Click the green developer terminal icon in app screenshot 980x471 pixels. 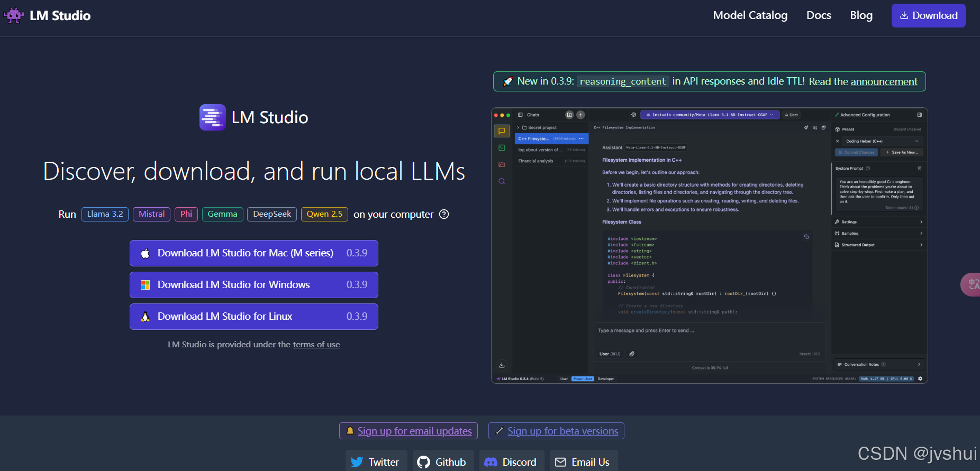click(502, 148)
